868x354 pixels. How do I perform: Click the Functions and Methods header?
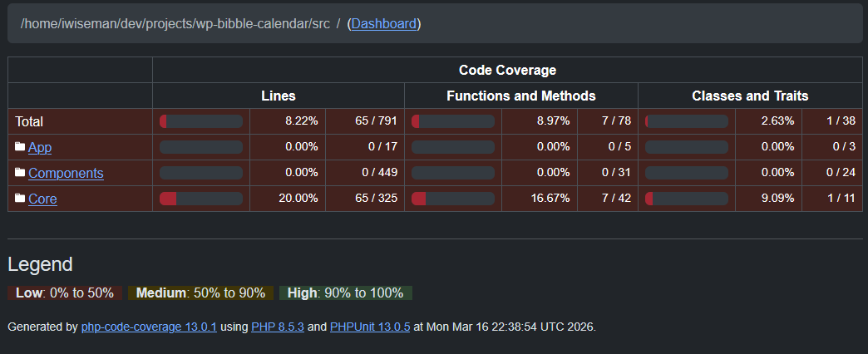(x=521, y=96)
